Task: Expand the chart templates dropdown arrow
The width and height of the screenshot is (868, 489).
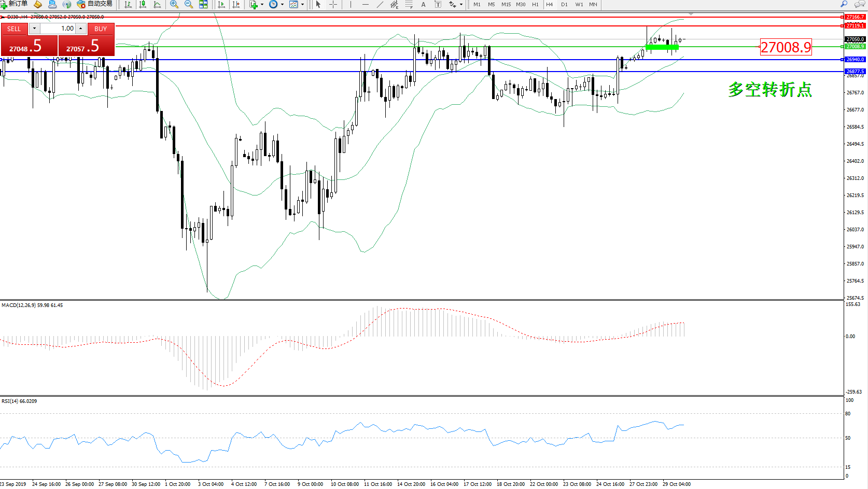Action: click(x=303, y=4)
